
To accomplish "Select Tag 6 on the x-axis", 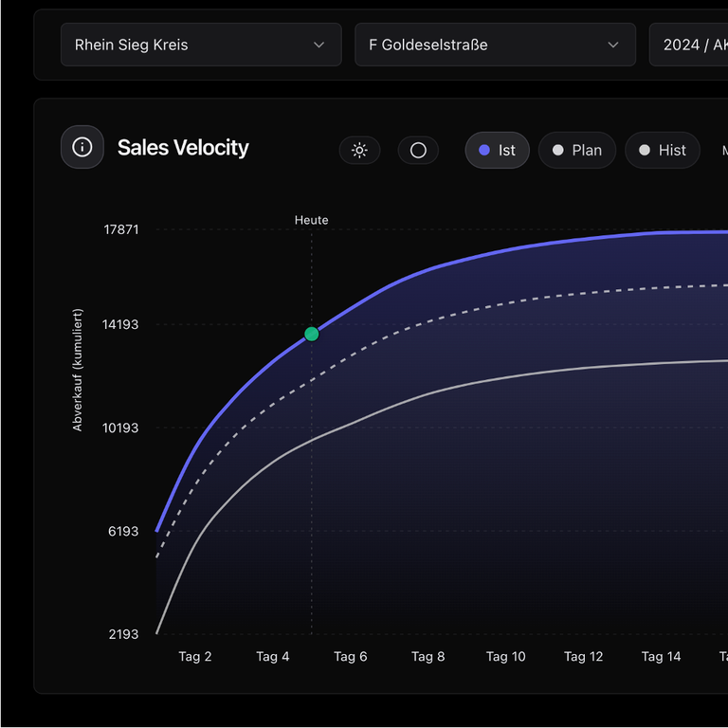I will point(351,656).
